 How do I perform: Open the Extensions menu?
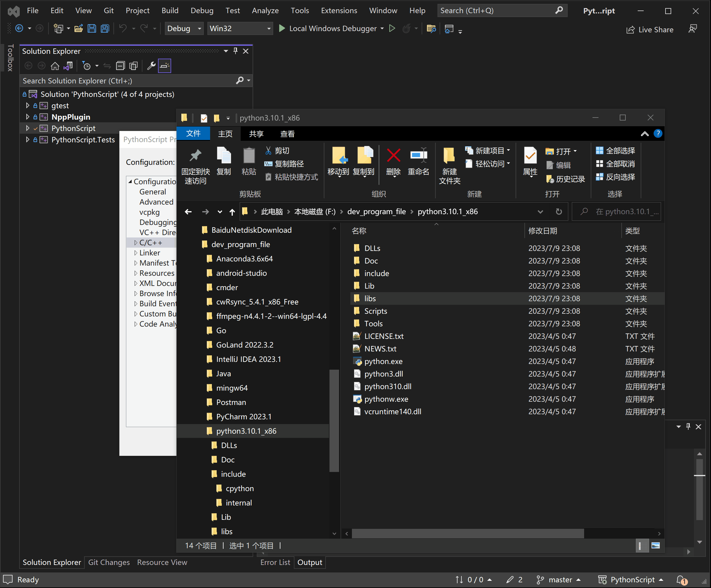339,10
